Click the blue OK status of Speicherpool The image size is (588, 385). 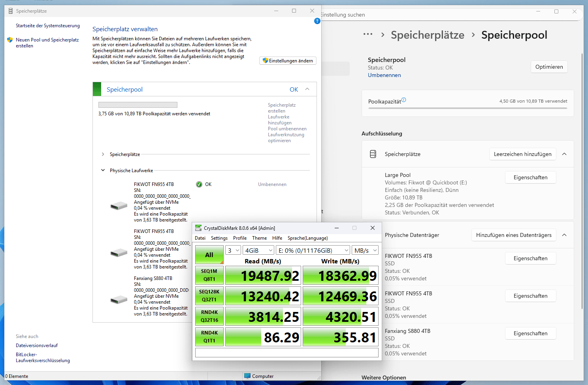294,89
